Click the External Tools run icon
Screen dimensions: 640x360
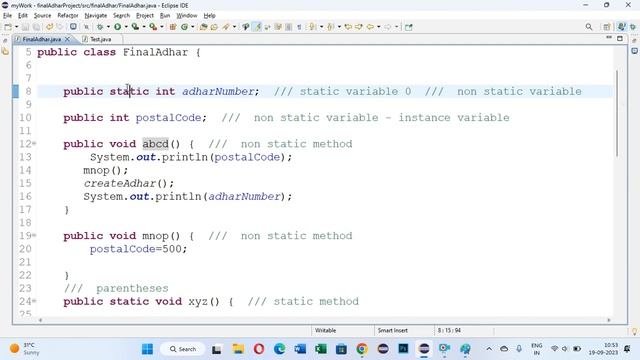point(153,27)
